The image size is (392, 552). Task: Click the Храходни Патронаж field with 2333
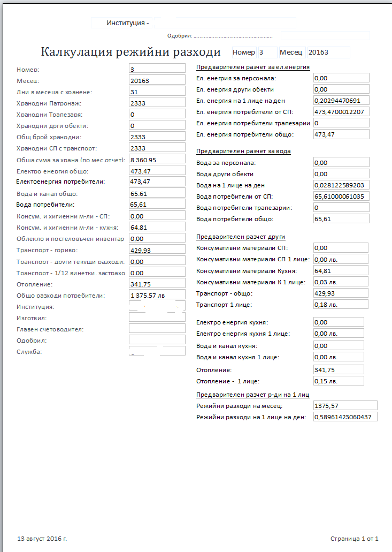(x=157, y=103)
